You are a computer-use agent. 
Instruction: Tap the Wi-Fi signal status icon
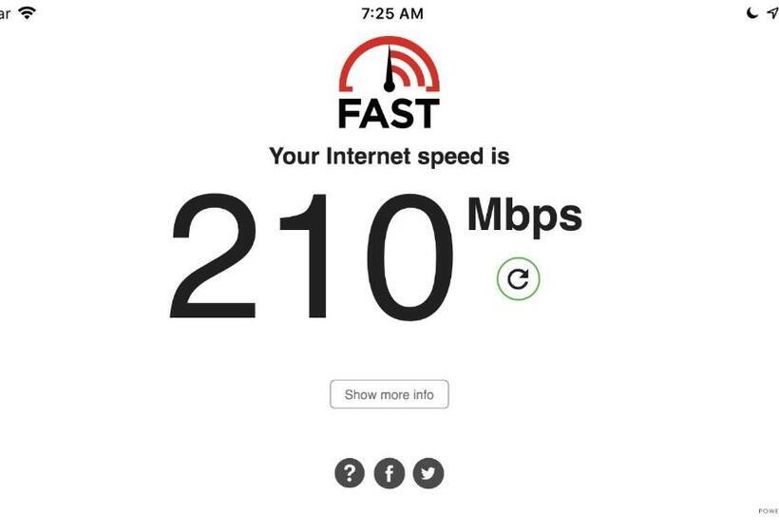pyautogui.click(x=27, y=13)
